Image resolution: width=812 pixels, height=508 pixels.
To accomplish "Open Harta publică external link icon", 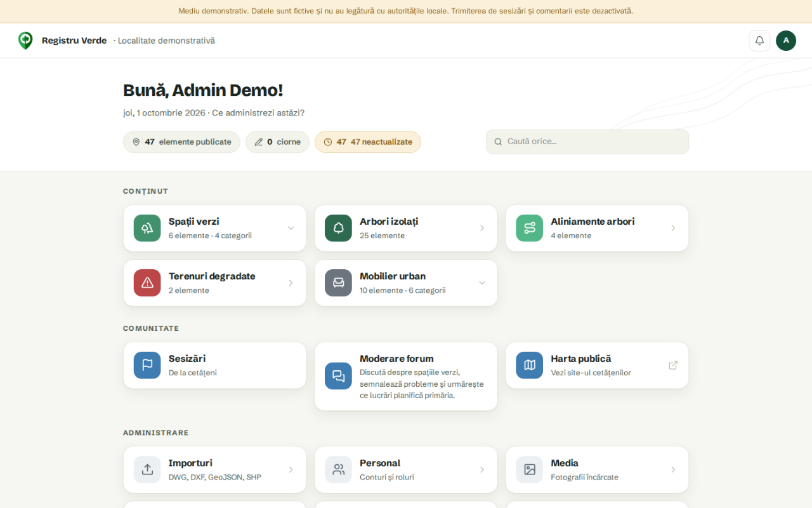I will [x=673, y=365].
